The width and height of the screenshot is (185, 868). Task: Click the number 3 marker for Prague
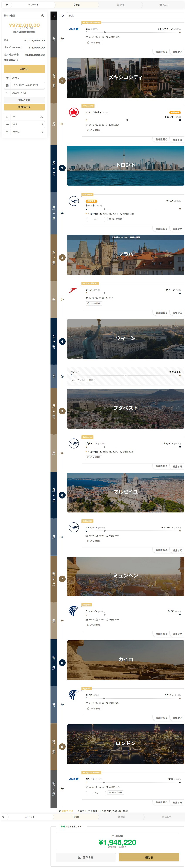click(x=62, y=258)
